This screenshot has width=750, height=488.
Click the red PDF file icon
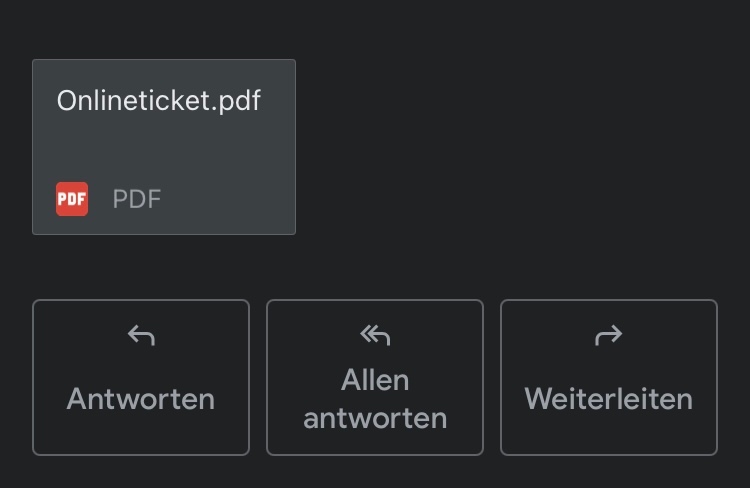point(72,199)
